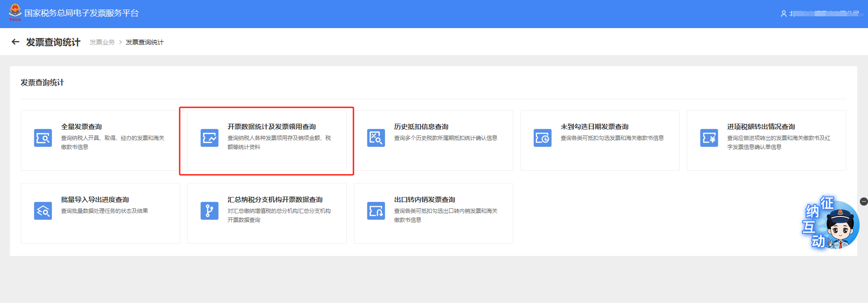Click the 全量发票查询 search icon
Screen dimensions: 868x303
tap(43, 138)
